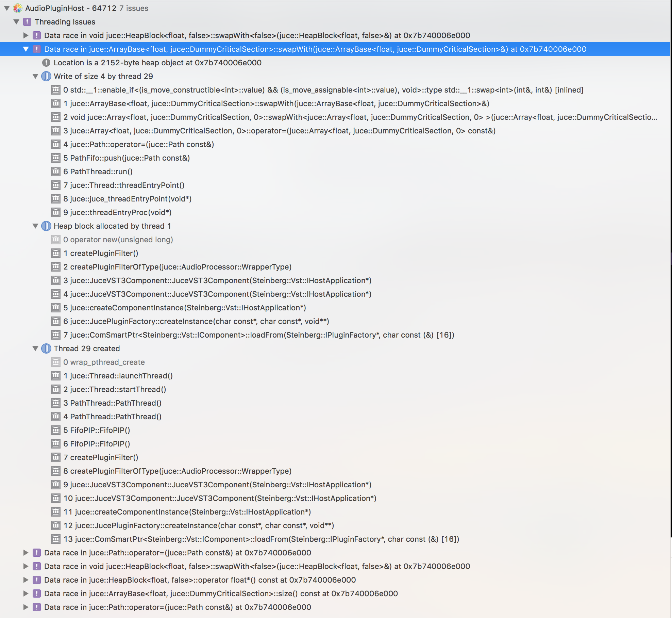672x618 pixels.
Task: Click thread icon beside Thread 29 created
Action: (x=46, y=348)
